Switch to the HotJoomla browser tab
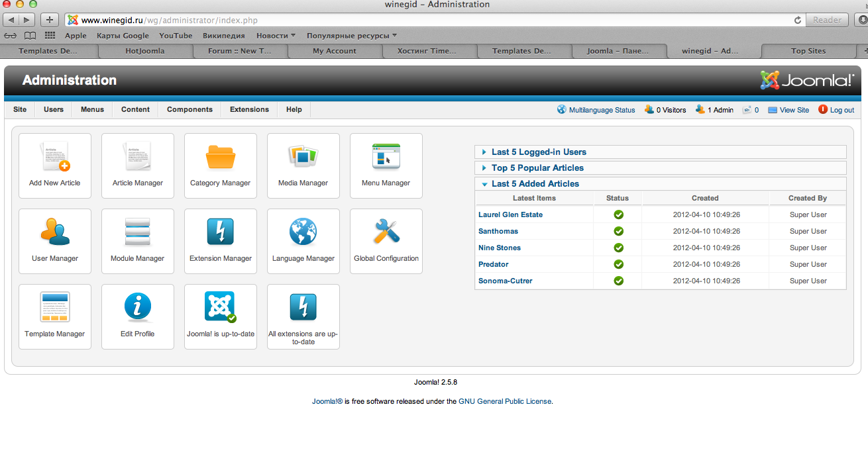Screen dimensions: 868x474 tap(145, 51)
